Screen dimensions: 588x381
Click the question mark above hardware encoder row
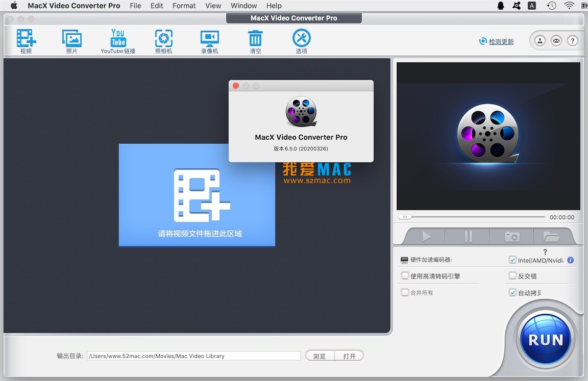coord(545,252)
